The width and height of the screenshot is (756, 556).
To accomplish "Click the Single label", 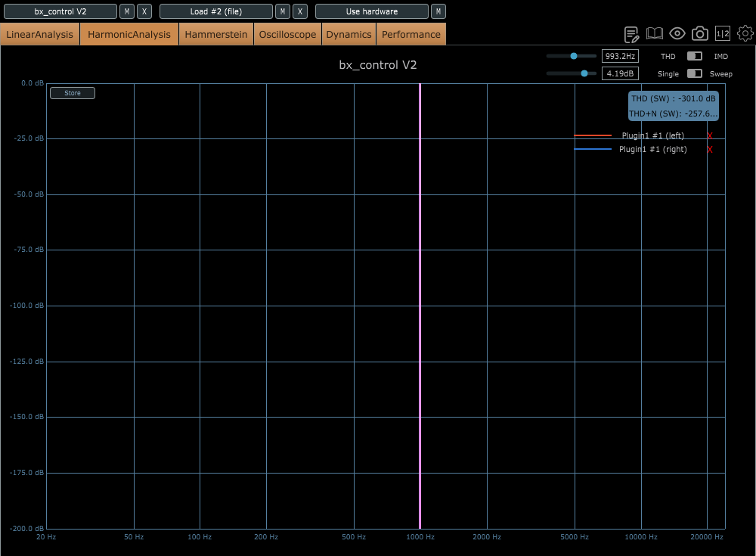I will click(668, 74).
